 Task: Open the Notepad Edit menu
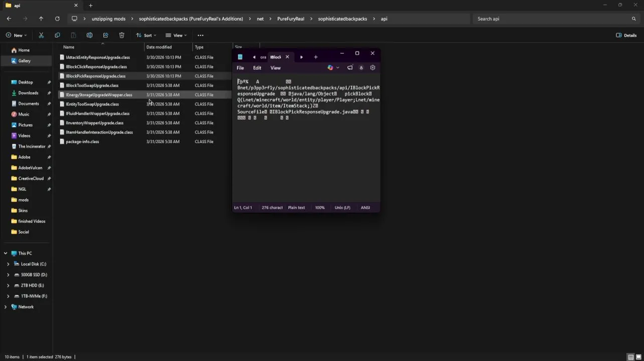257,68
